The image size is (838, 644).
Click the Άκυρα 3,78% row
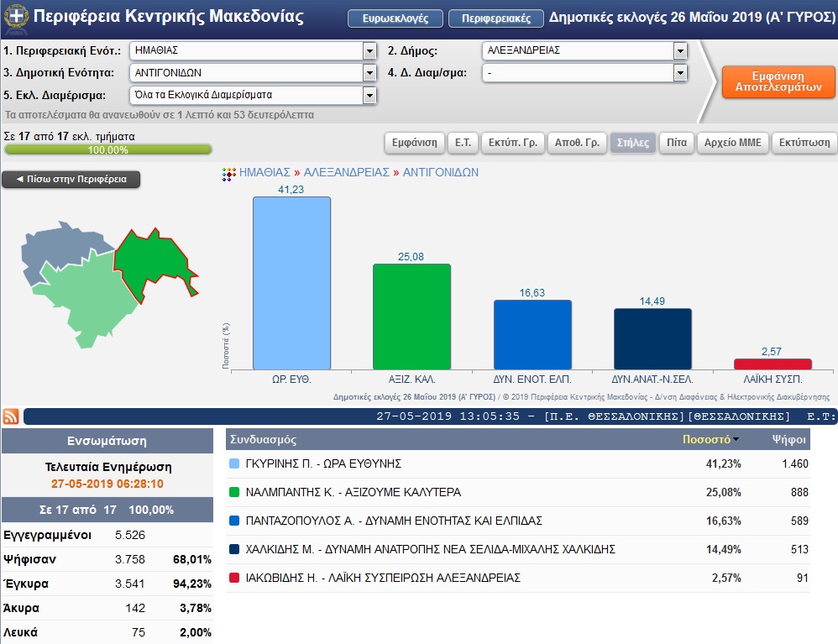click(x=107, y=608)
